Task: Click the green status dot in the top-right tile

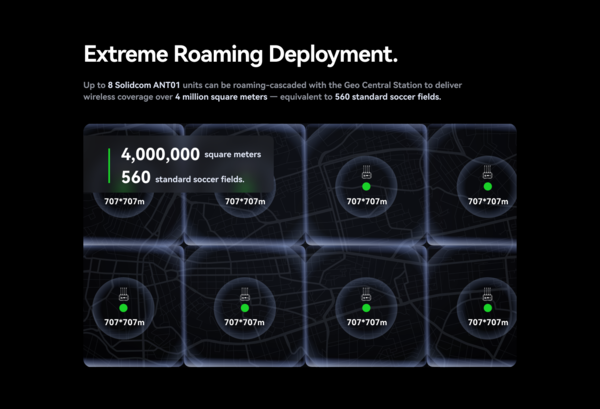Action: [488, 186]
